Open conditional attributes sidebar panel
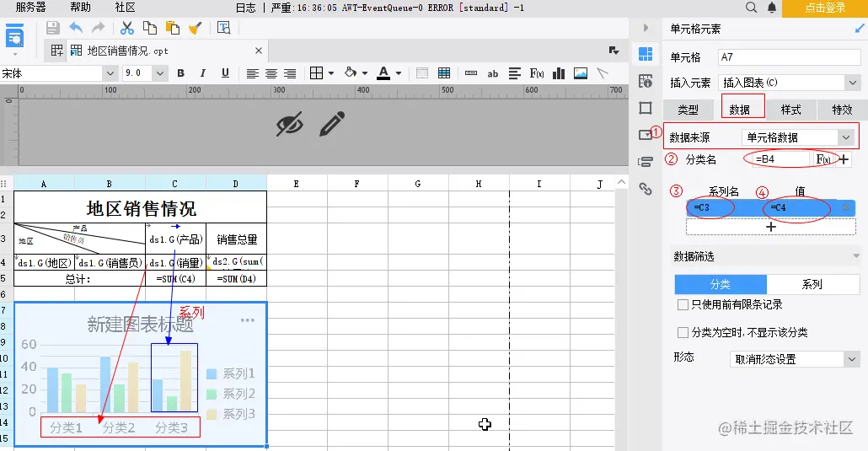This screenshot has width=868, height=451. pyautogui.click(x=646, y=162)
